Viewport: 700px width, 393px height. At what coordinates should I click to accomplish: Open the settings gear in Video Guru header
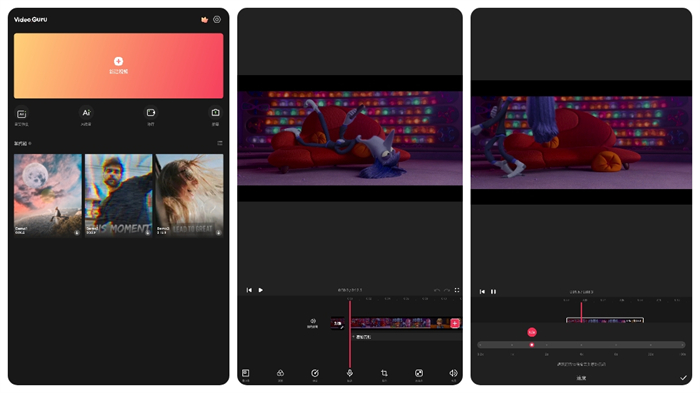coord(217,19)
